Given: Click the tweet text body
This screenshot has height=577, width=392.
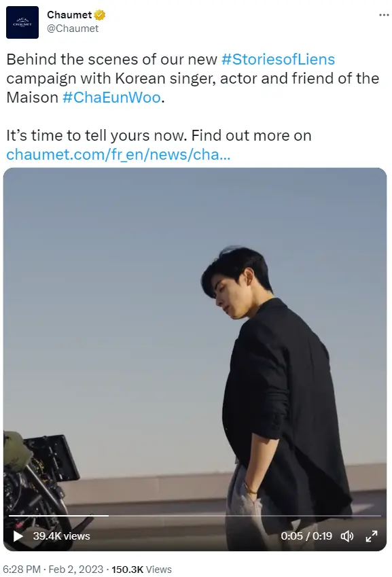Looking at the screenshot, I should pos(193,107).
